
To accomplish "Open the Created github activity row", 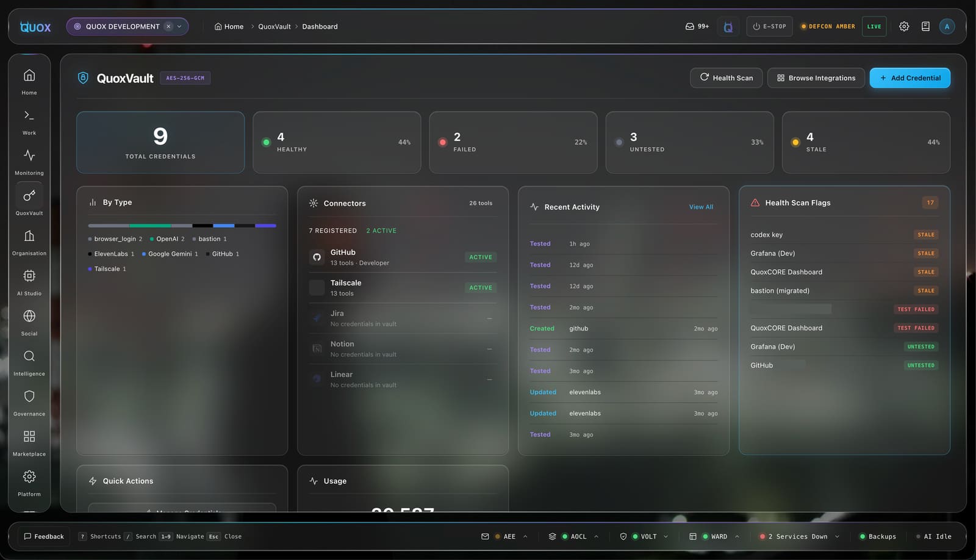I will point(623,328).
